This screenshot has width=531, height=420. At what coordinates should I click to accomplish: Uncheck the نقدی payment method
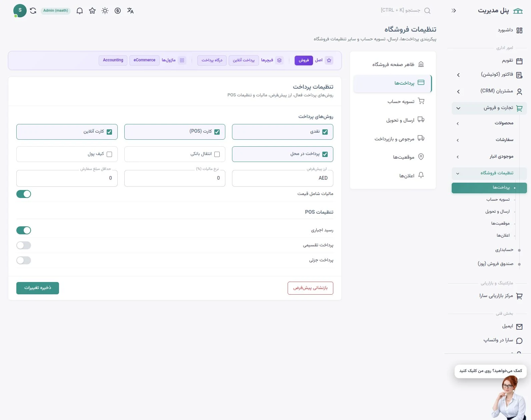pyautogui.click(x=325, y=132)
